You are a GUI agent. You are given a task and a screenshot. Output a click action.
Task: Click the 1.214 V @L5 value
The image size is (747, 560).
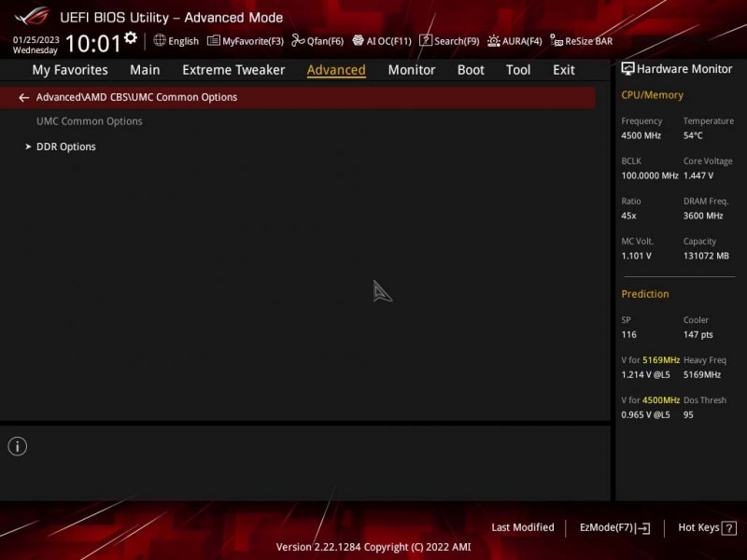tap(645, 375)
